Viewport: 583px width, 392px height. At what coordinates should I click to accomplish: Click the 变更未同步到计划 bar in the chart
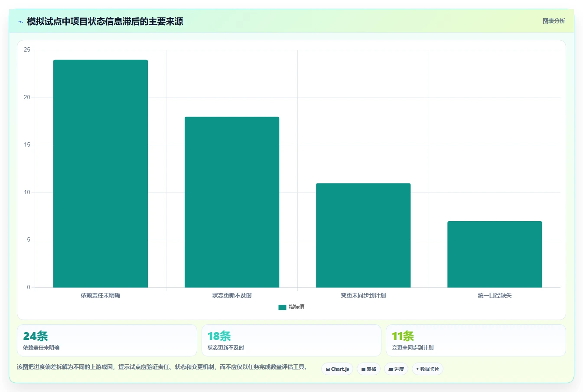pyautogui.click(x=363, y=235)
